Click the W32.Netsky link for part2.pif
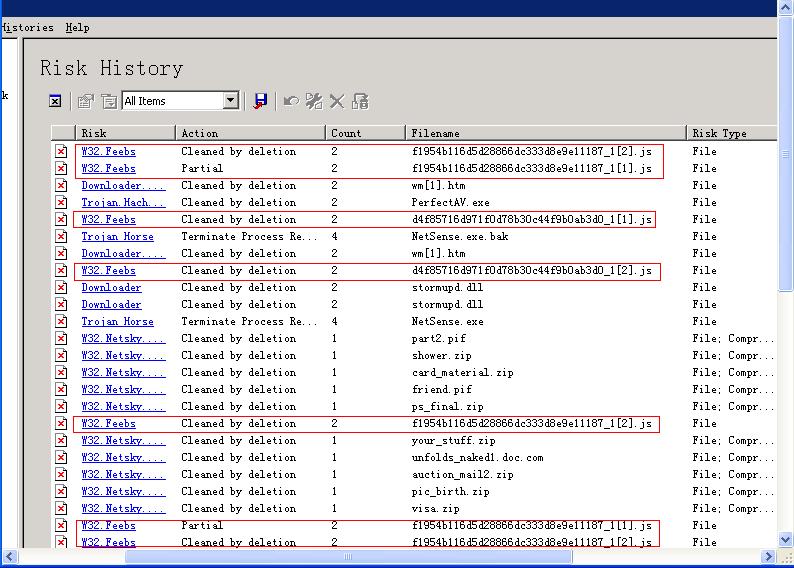The width and height of the screenshot is (794, 568). tap(122, 339)
